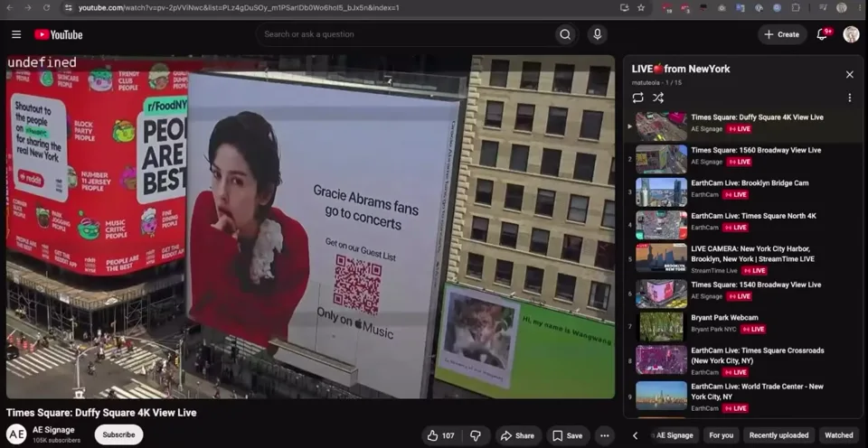Image resolution: width=868 pixels, height=448 pixels.
Task: Click the LIVE from NewYork playlist title
Action: 680,69
